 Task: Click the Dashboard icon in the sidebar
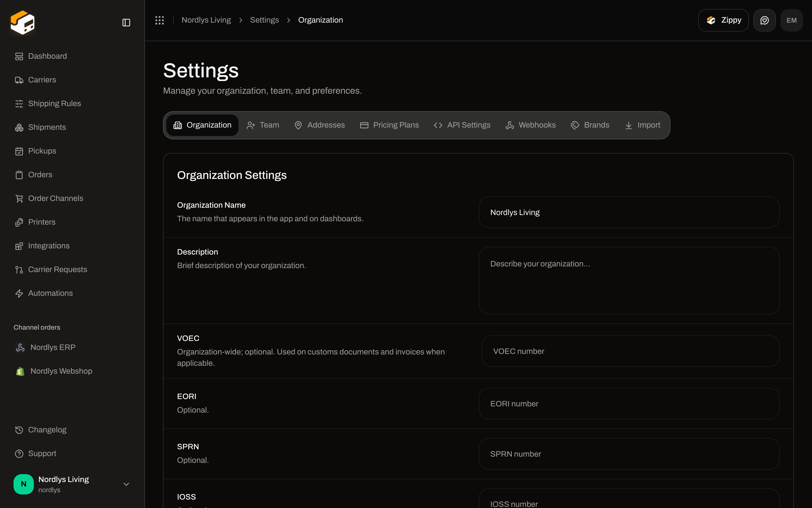point(19,56)
